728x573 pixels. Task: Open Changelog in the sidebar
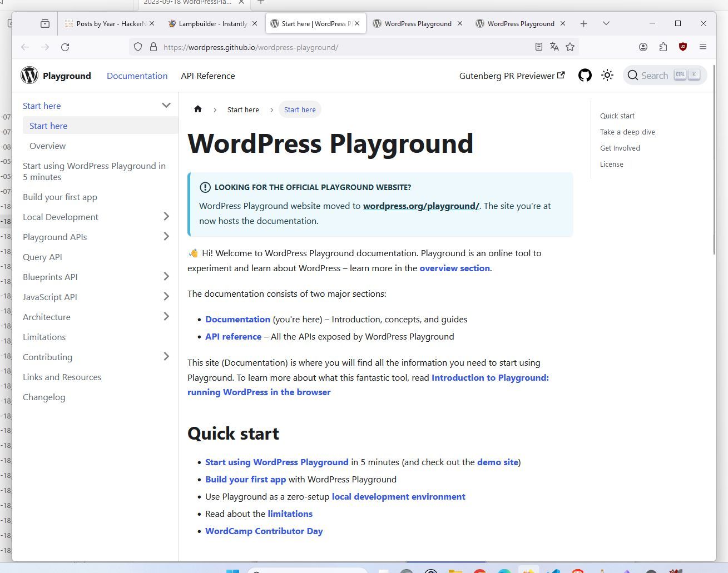[x=44, y=397]
